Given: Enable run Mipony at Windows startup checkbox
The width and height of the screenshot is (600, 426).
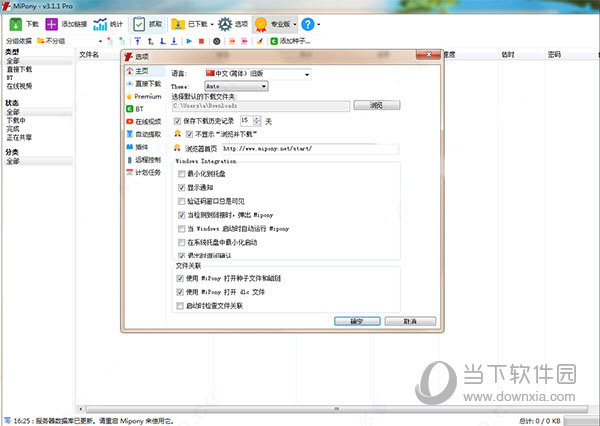Looking at the screenshot, I should click(x=181, y=229).
